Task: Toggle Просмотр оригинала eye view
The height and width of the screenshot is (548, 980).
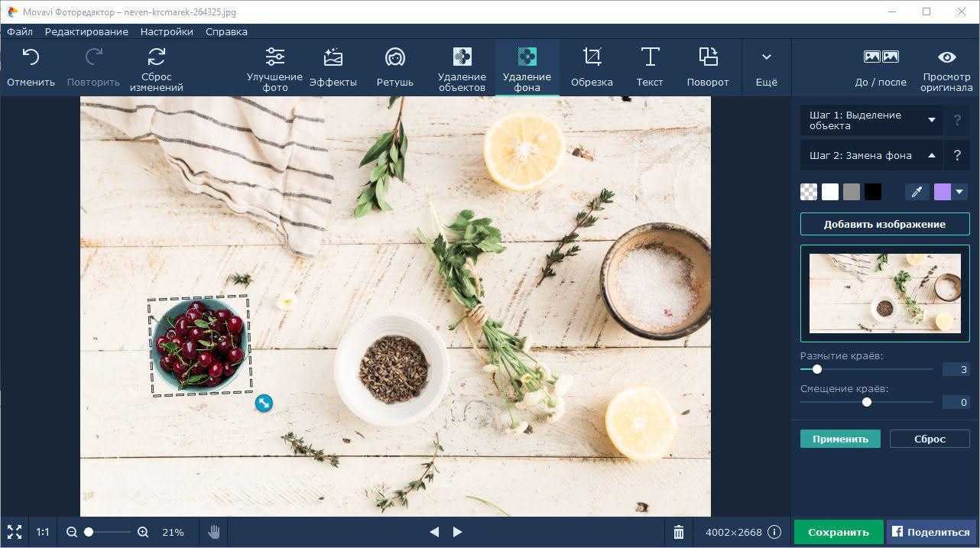Action: 946,58
